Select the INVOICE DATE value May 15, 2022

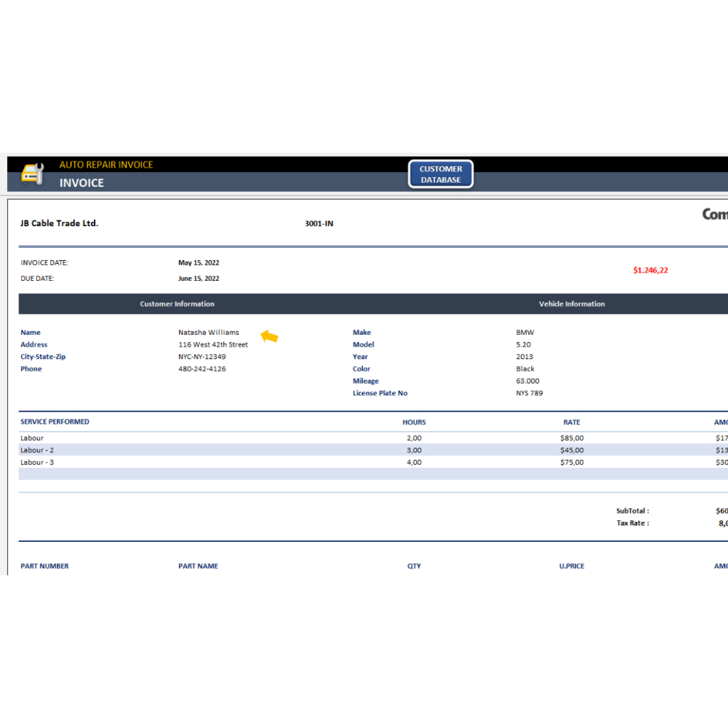pyautogui.click(x=198, y=262)
